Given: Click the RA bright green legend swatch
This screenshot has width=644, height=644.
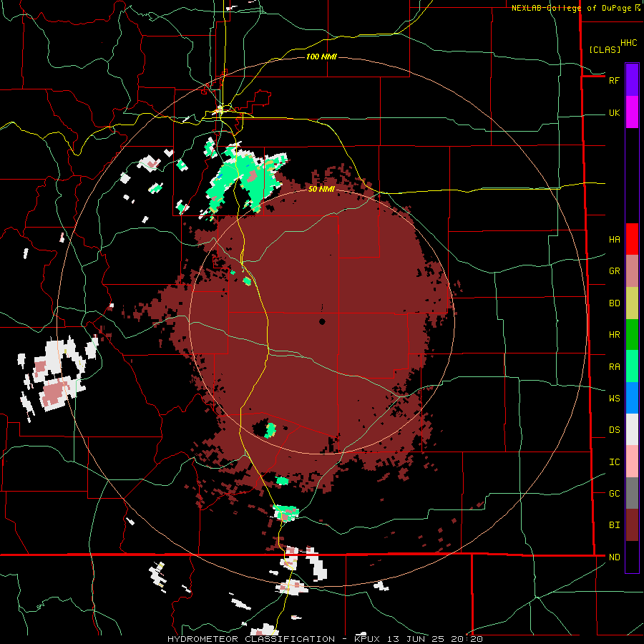Looking at the screenshot, I should [x=632, y=366].
